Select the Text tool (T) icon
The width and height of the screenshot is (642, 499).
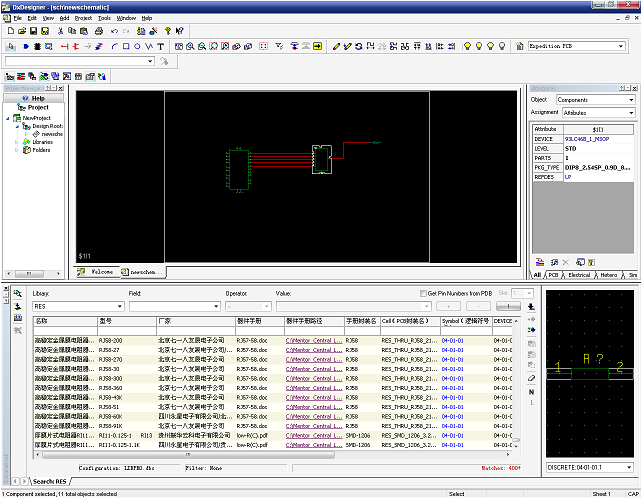[x=161, y=46]
